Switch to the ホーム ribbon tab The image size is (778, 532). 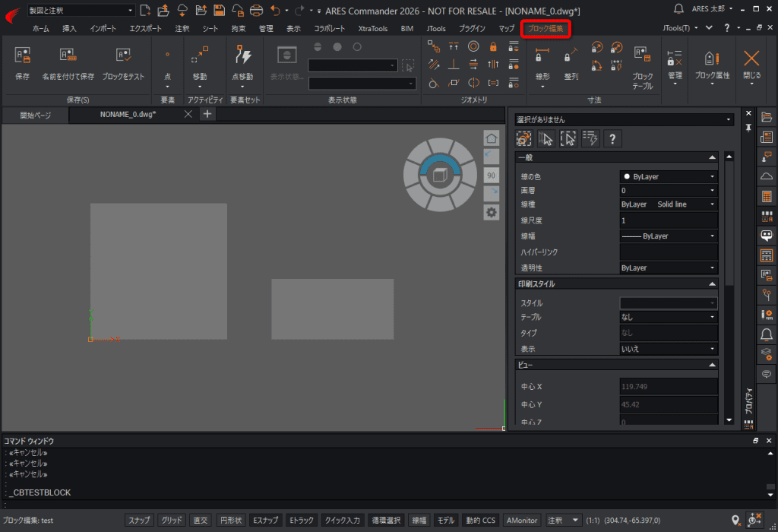tap(41, 28)
